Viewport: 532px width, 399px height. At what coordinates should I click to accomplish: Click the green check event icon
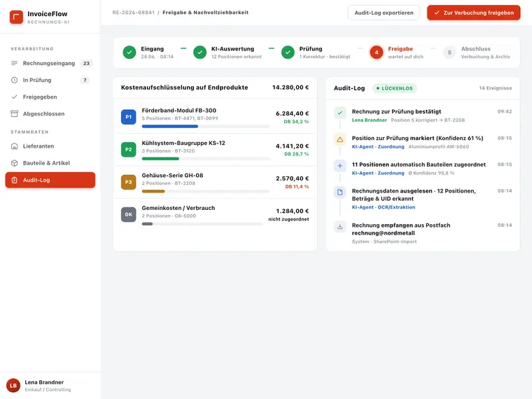[340, 113]
